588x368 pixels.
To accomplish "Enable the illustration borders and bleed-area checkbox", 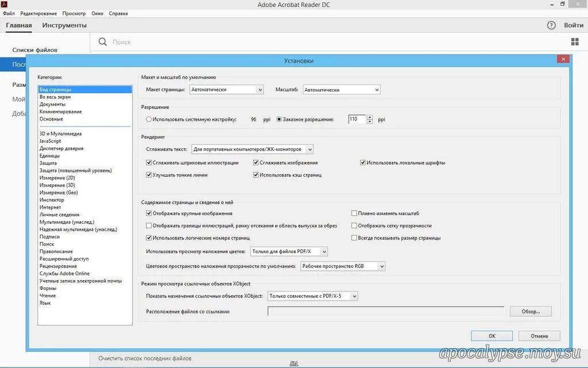I will (x=149, y=225).
